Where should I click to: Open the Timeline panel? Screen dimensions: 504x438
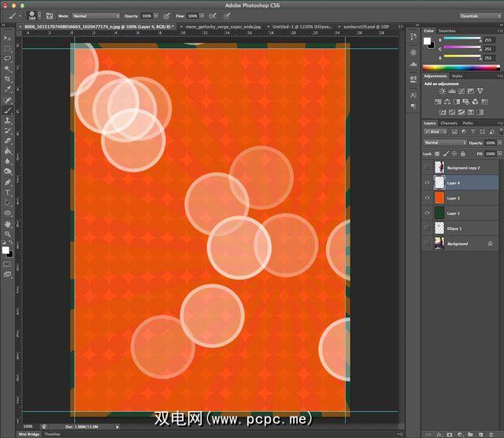(x=52, y=434)
